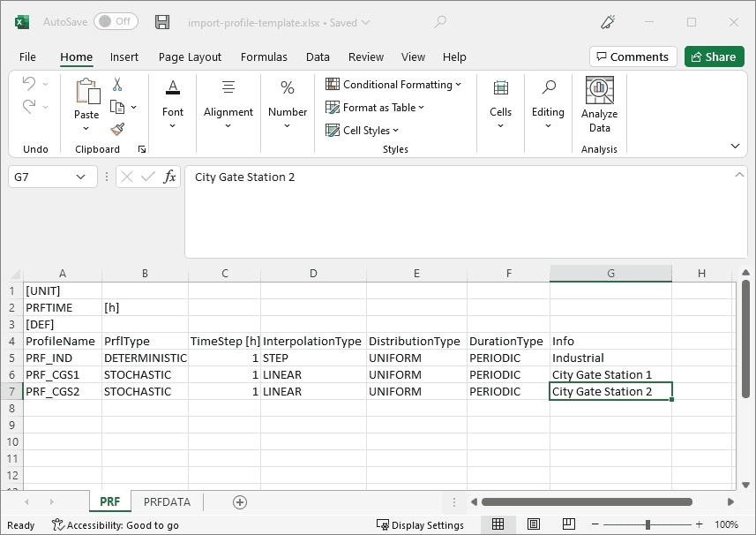Add a new sheet with the plus button

(x=239, y=501)
